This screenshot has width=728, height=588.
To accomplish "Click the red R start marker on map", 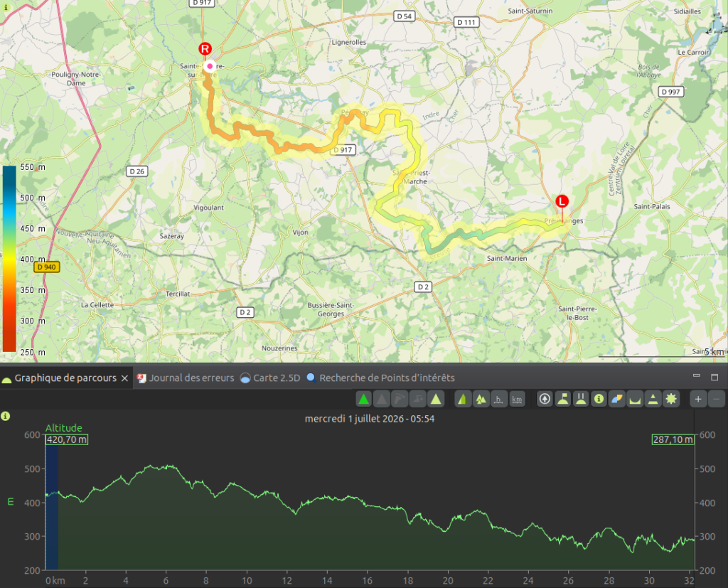I will 205,49.
